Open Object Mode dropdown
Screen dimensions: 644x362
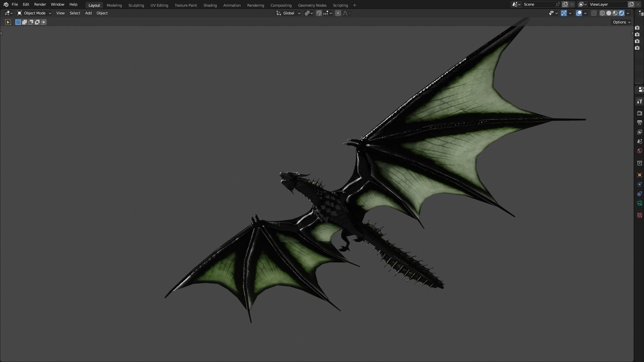[x=34, y=13]
